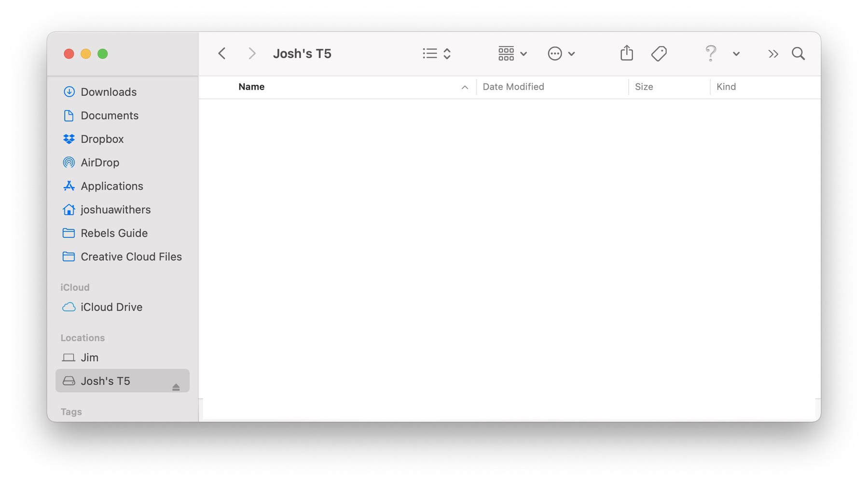
Task: Select Creative Cloud Files folder
Action: [x=131, y=256]
